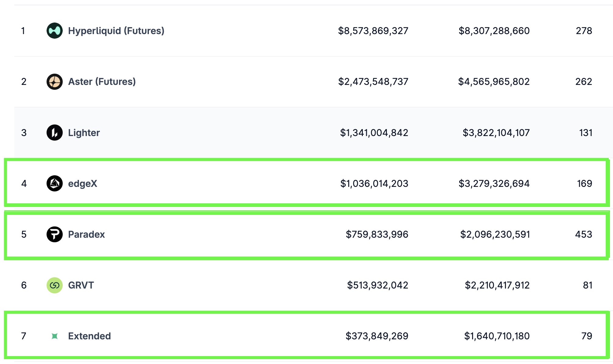Select Hyperliquid volume $8,573,869,327

coord(373,31)
